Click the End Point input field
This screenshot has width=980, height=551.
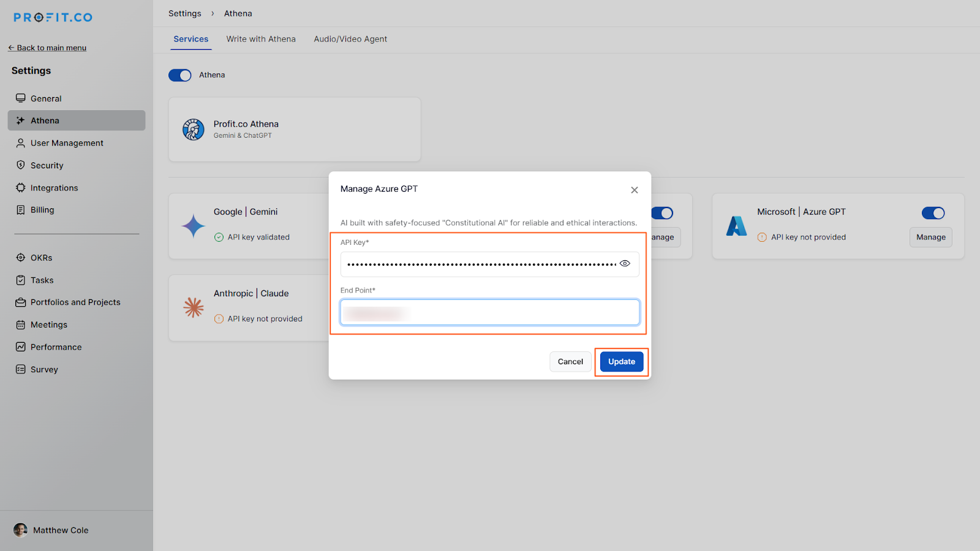point(490,312)
